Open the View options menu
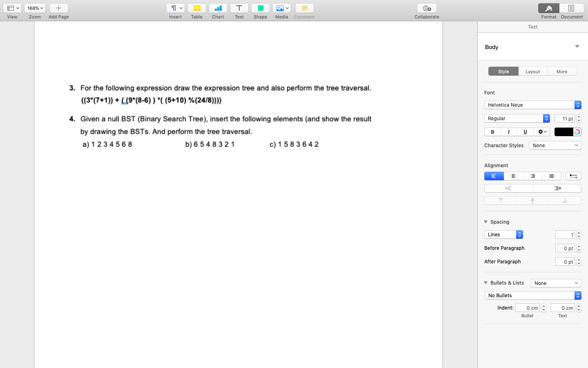This screenshot has width=588, height=368. pyautogui.click(x=12, y=7)
